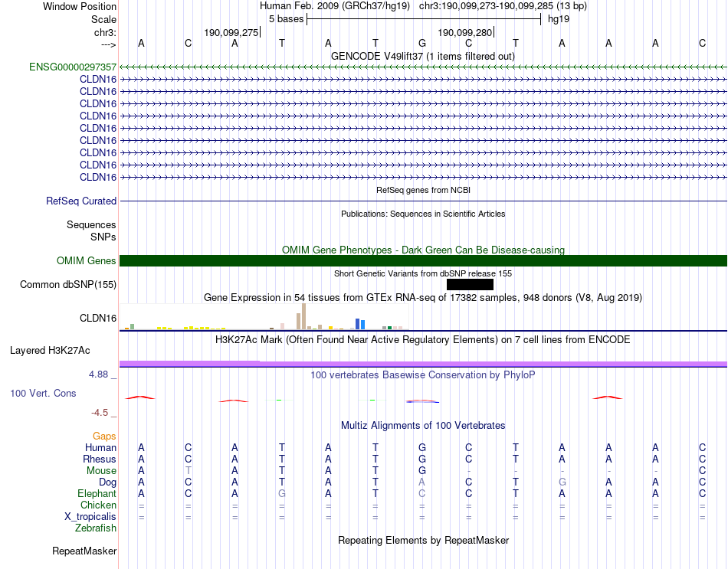Click the Window Position label
The image size is (728, 569).
pos(80,6)
